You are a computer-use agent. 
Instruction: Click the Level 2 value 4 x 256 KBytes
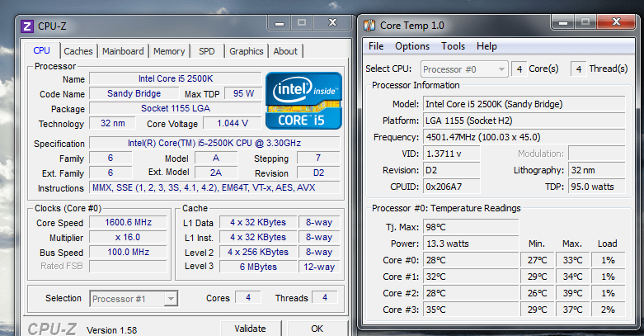(x=258, y=252)
